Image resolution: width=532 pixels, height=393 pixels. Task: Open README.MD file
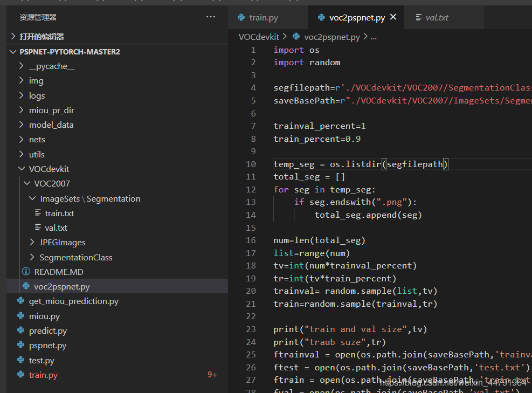[x=58, y=272]
